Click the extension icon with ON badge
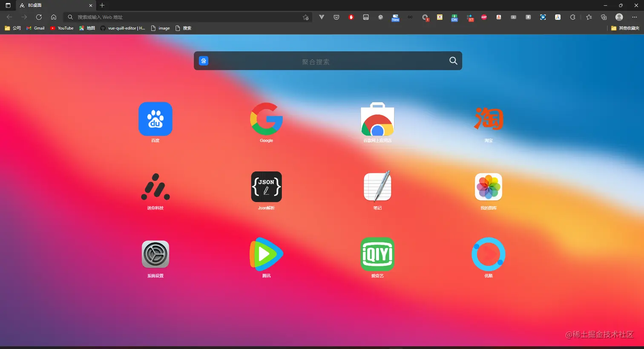 [x=454, y=17]
